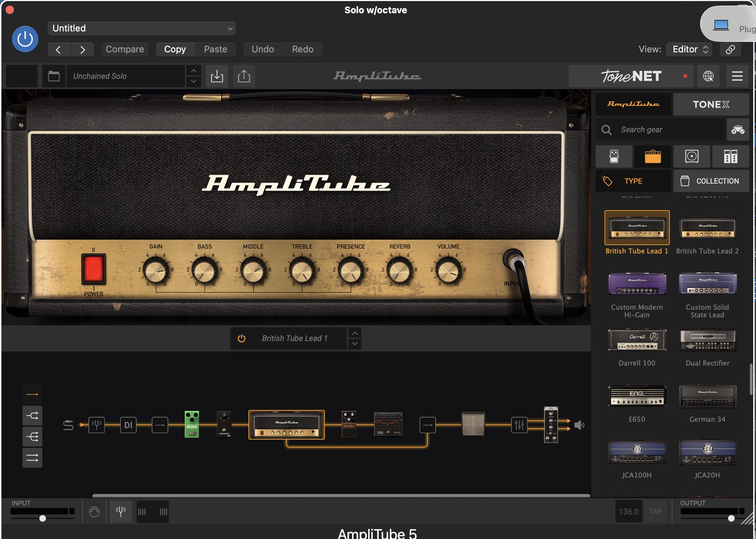This screenshot has height=539, width=756.
Task: Click the Compare button
Action: (x=125, y=49)
